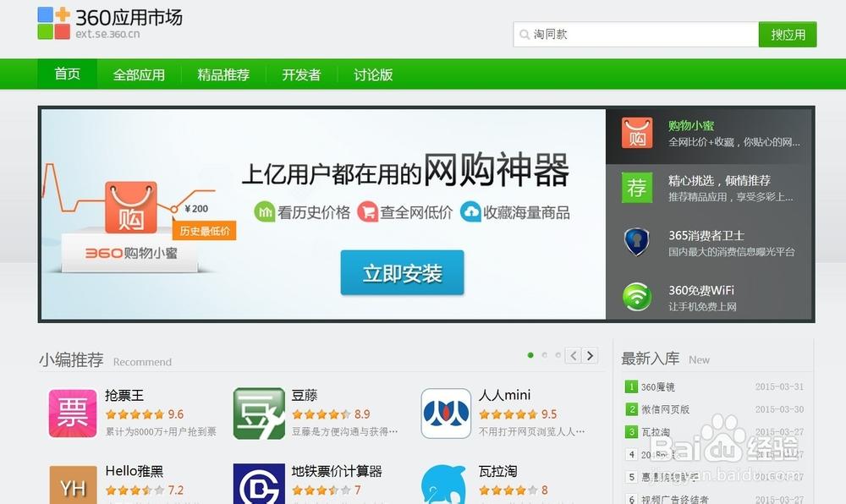The image size is (846, 504).
Task: Open the 瓦拉淘 dolphin icon
Action: pyautogui.click(x=443, y=485)
